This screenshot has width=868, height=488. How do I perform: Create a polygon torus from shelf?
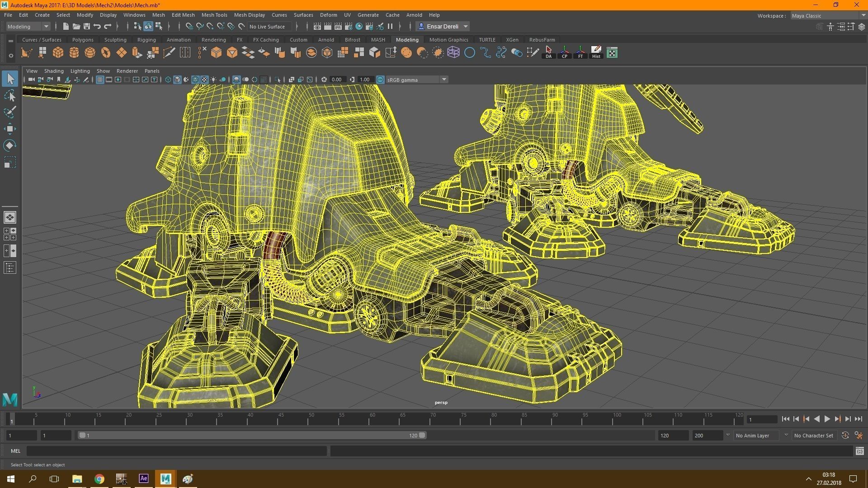pyautogui.click(x=106, y=53)
